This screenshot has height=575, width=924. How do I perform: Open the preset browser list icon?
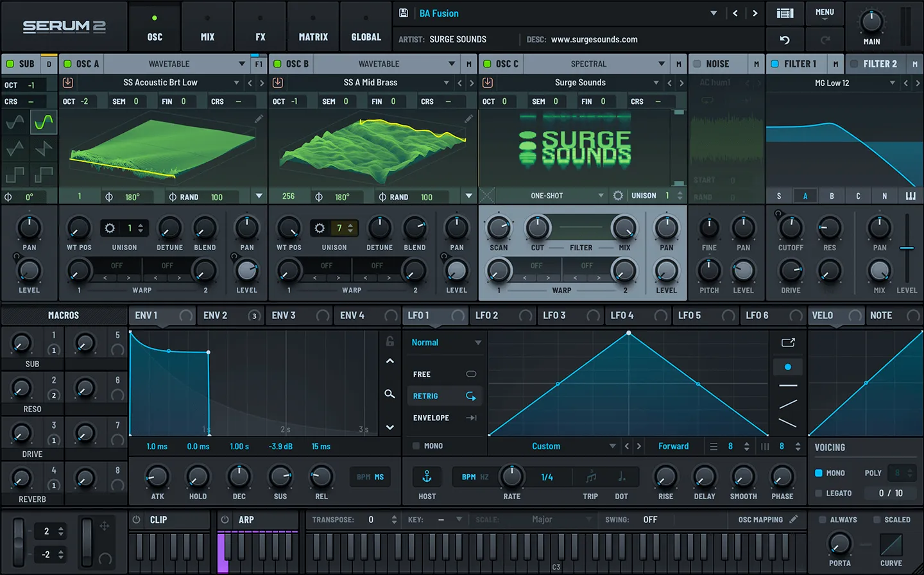click(785, 13)
